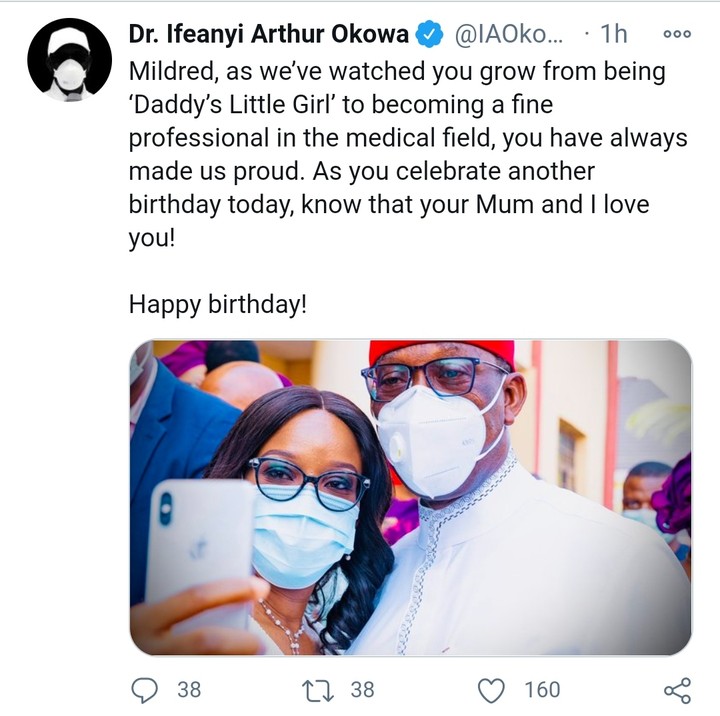View the reply count of 38
The width and height of the screenshot is (720, 716).
pyautogui.click(x=189, y=689)
